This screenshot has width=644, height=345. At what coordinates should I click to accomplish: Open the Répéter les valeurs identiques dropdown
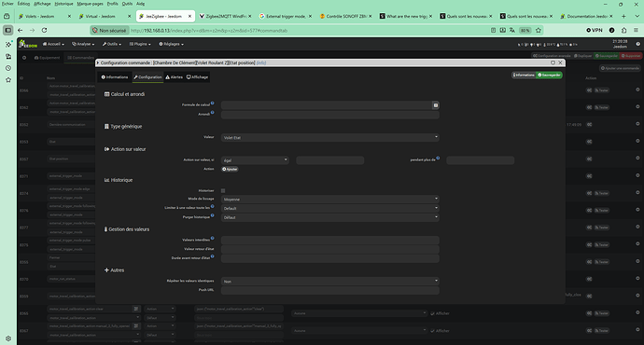click(330, 282)
